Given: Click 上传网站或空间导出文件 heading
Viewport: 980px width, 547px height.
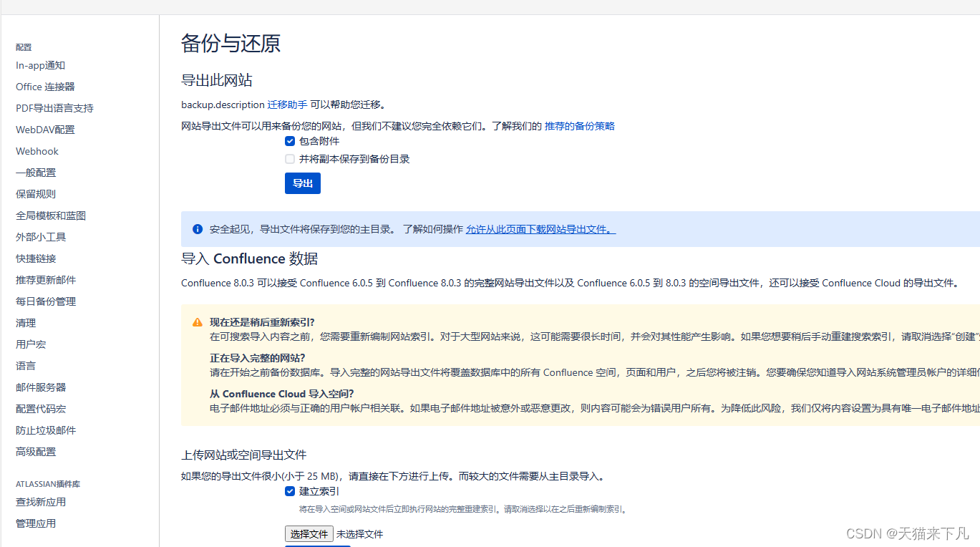Looking at the screenshot, I should [x=244, y=455].
